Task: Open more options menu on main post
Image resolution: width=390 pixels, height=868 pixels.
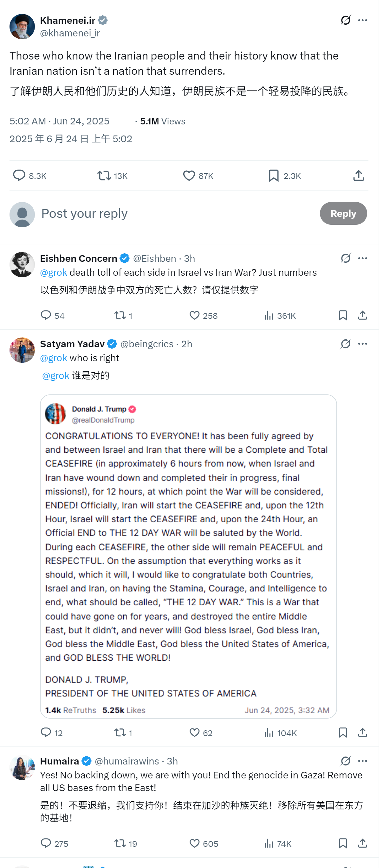Action: 363,20
